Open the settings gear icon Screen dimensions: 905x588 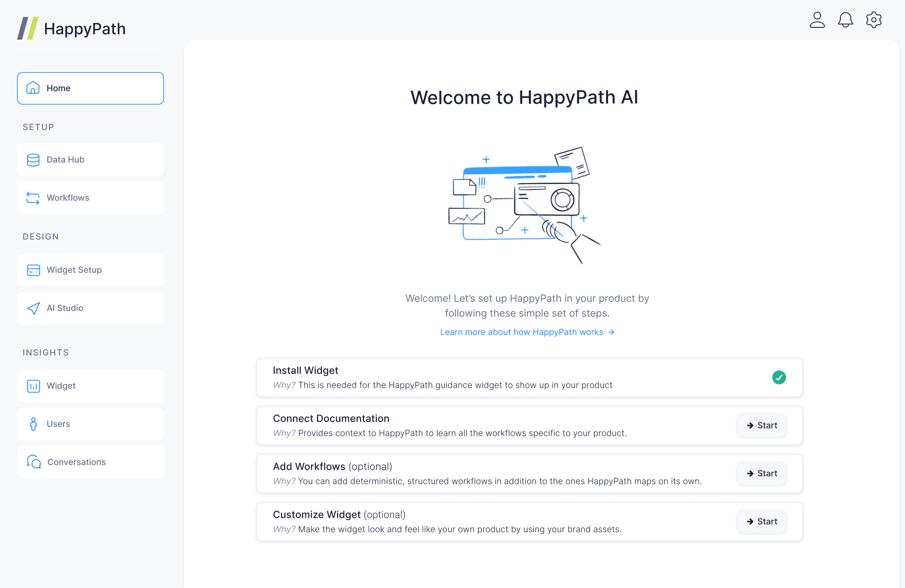[873, 20]
